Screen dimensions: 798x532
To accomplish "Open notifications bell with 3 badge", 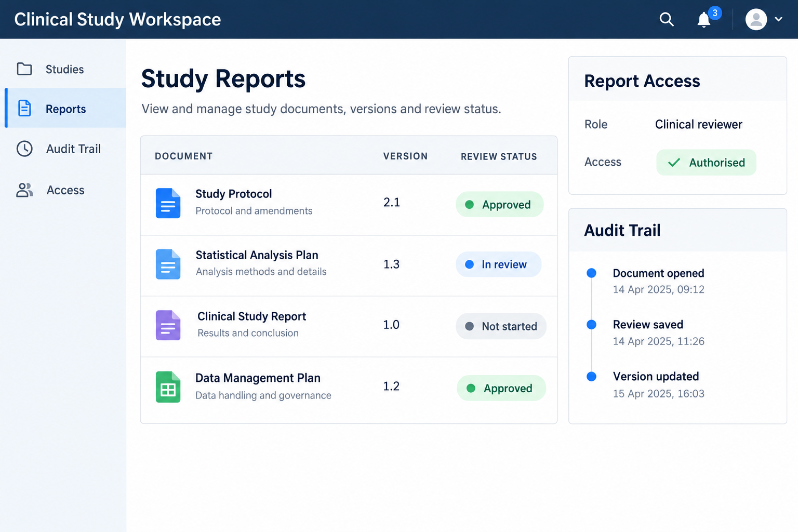I will 708,18.
